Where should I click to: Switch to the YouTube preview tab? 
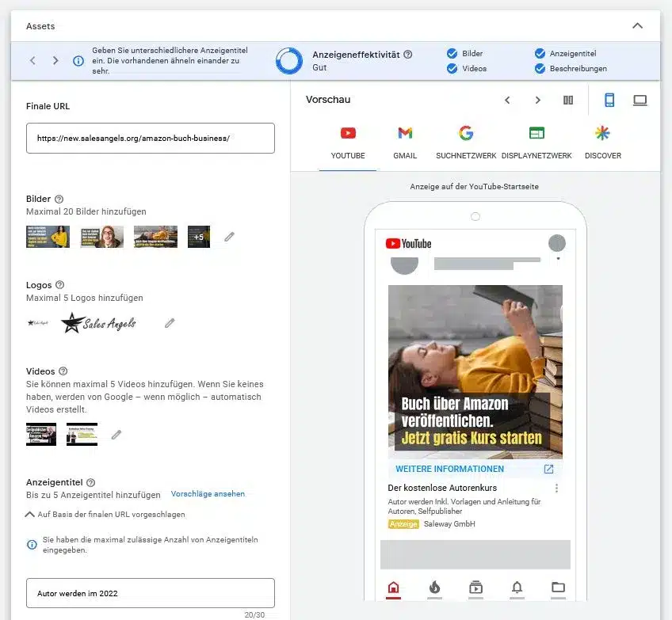click(348, 143)
